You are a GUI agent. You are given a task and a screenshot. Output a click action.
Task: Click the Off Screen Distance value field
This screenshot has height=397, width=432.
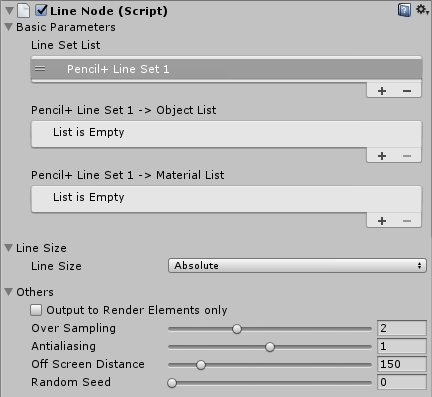coord(402,364)
